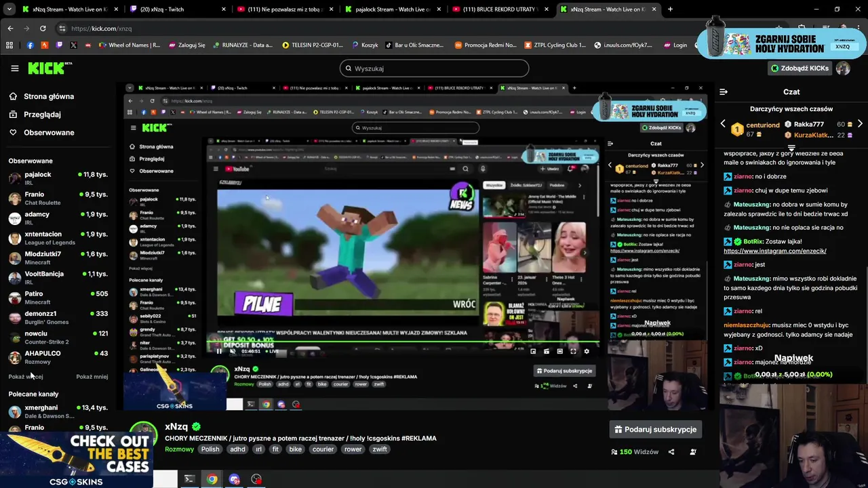The height and width of the screenshot is (488, 868).
Task: Open Wheel of Names bookmark
Action: (x=129, y=45)
